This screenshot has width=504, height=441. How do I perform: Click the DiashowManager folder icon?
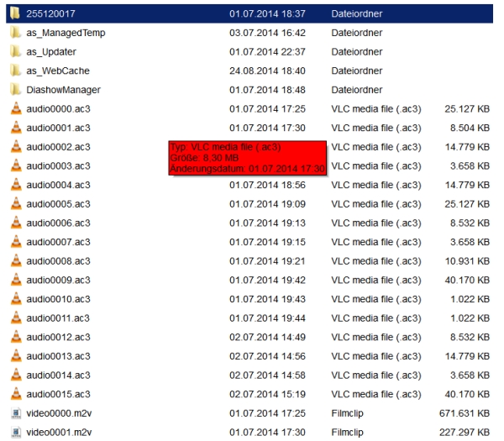coord(14,90)
